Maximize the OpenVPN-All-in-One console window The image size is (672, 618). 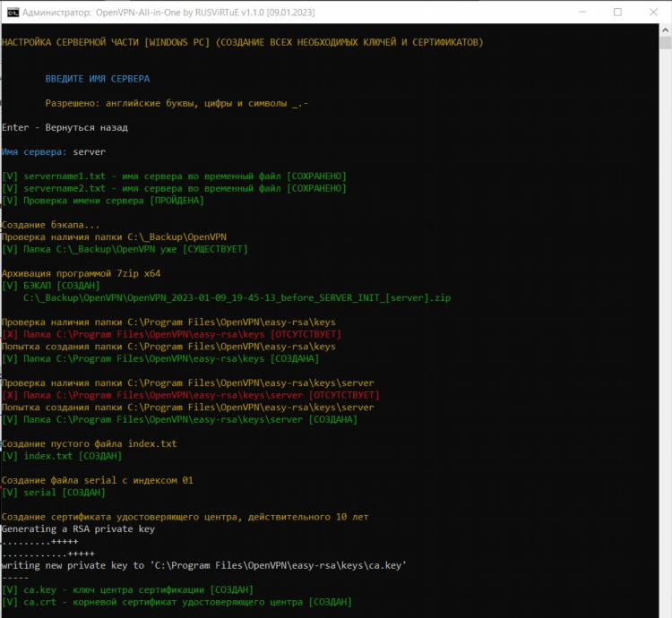click(x=617, y=12)
